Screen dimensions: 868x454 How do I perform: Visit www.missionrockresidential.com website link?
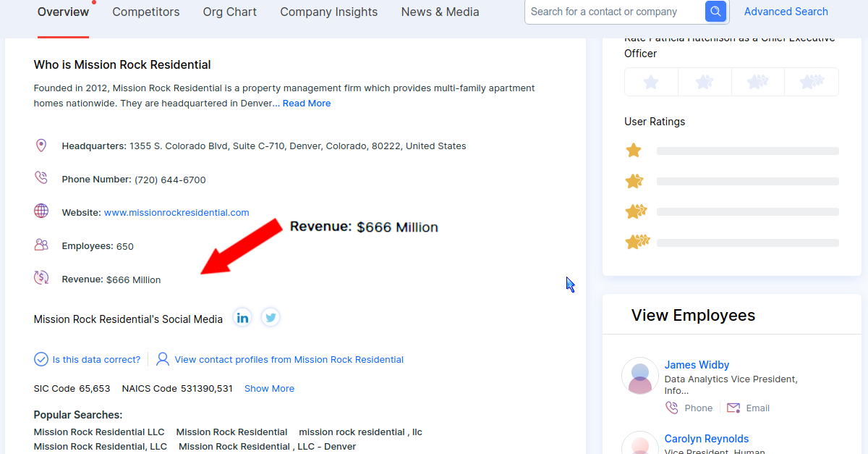tap(176, 213)
